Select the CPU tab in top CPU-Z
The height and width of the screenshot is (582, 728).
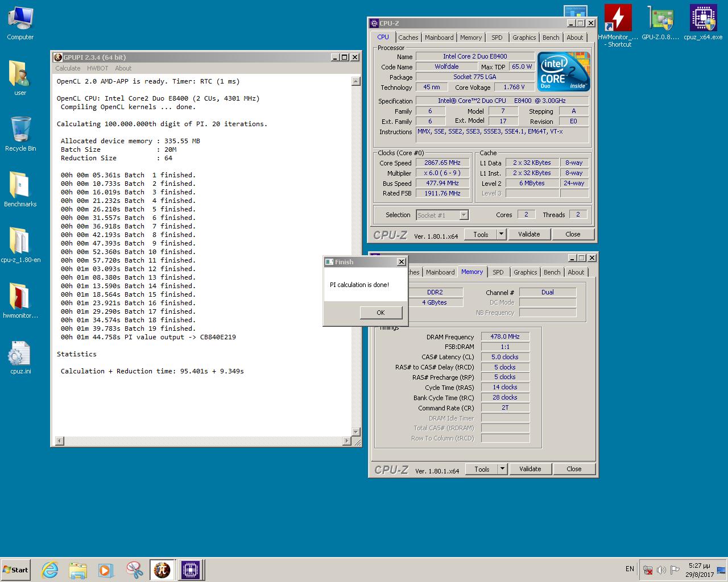[x=383, y=37]
